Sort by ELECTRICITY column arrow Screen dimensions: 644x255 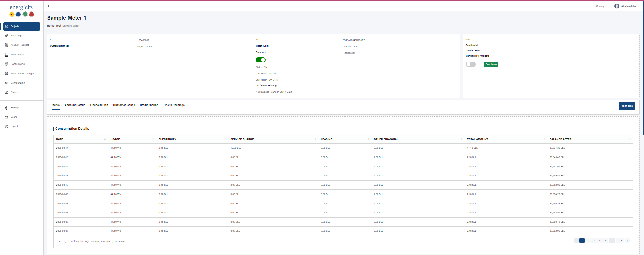(x=225, y=139)
